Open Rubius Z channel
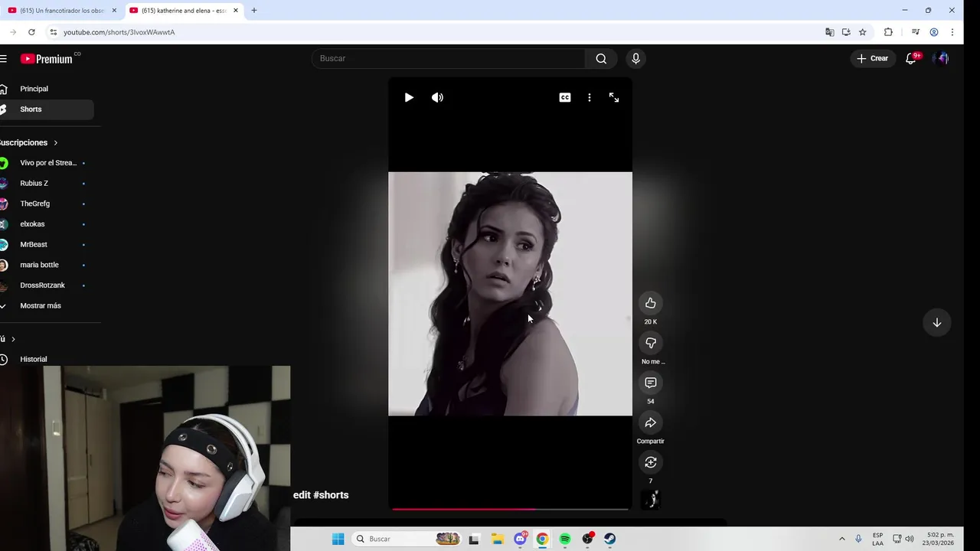The image size is (980, 551). click(46, 183)
